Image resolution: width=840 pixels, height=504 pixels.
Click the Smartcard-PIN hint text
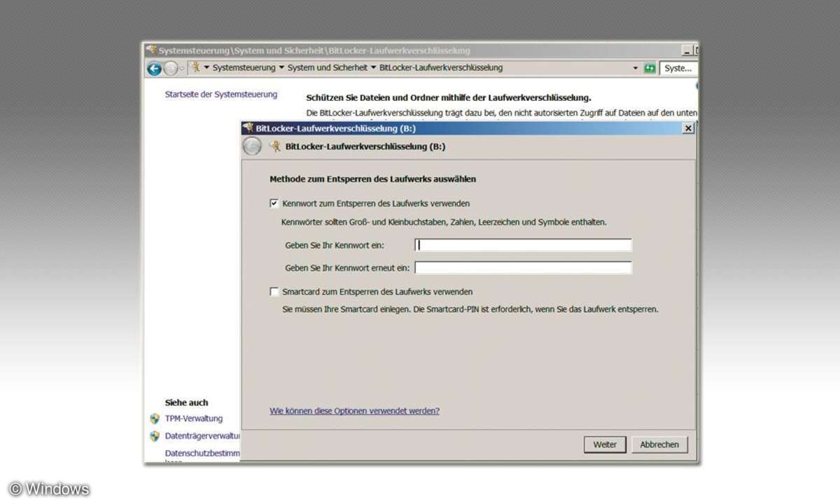470,309
